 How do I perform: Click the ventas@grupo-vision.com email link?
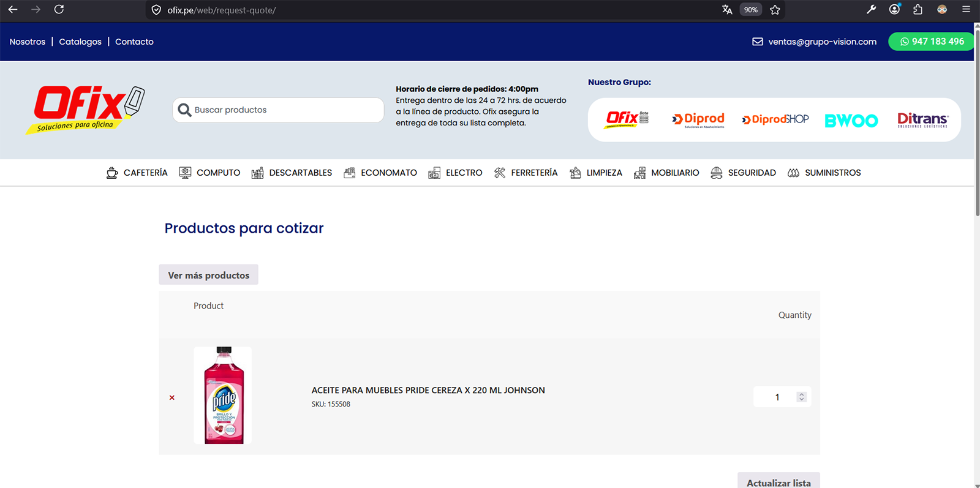(822, 42)
